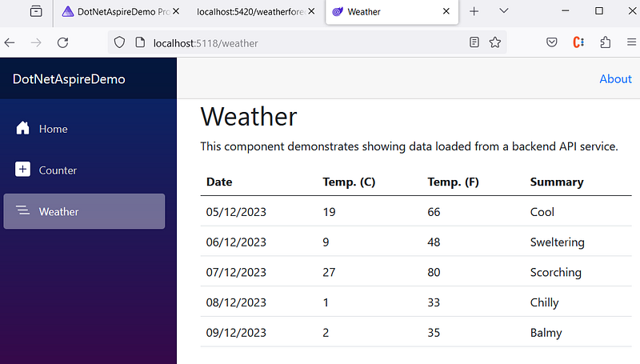
Task: Click the DotNetAspireDemo brand title
Action: click(x=69, y=79)
